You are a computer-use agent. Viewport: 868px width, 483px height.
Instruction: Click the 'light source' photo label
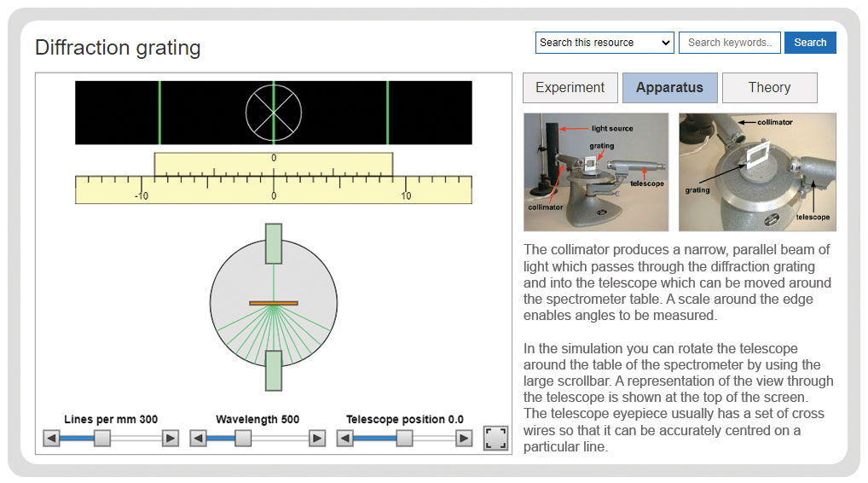pyautogui.click(x=612, y=129)
